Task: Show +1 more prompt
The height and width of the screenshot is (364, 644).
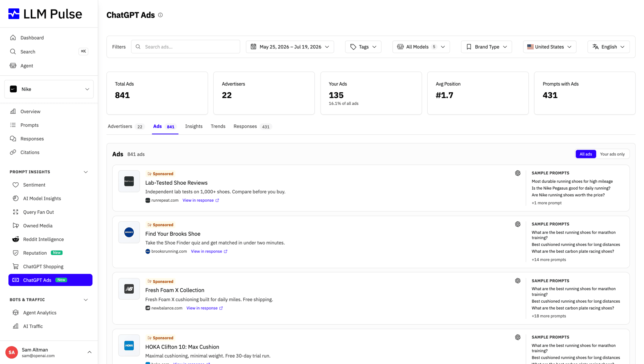Action: pos(546,203)
